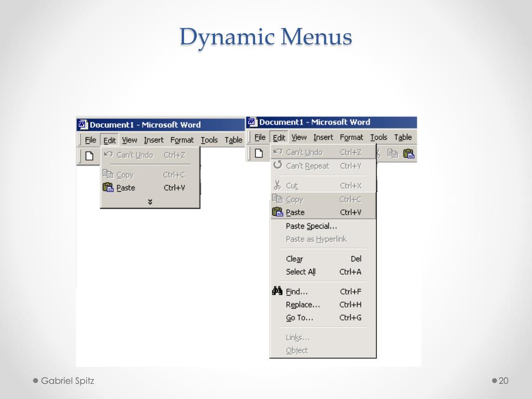Click Word document icon in left title bar
This screenshot has width=532, height=399.
pyautogui.click(x=83, y=125)
